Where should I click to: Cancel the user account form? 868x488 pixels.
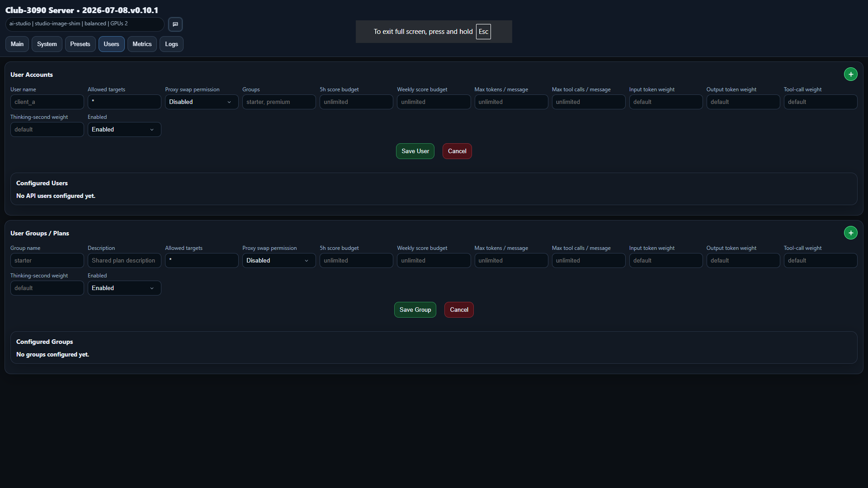coord(457,151)
